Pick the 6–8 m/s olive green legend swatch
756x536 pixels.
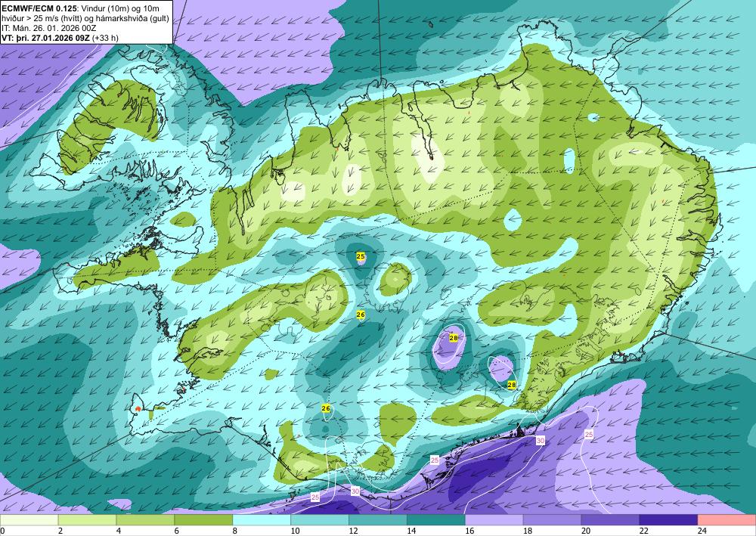tap(203, 520)
